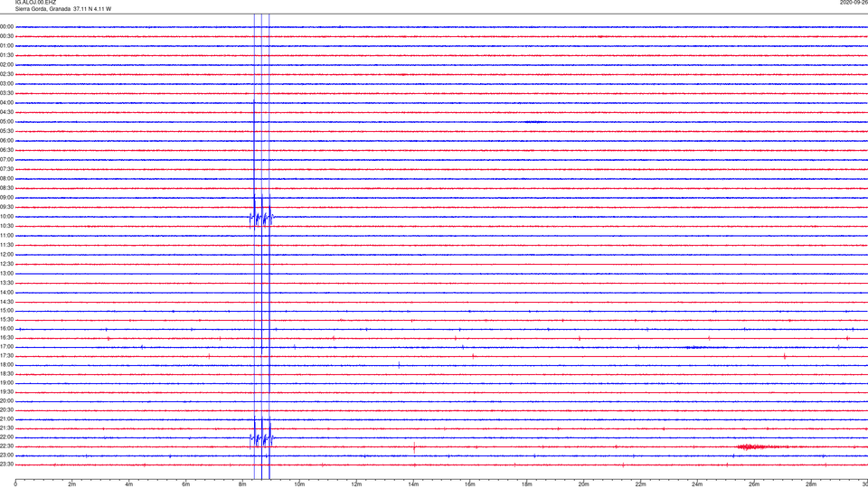Select the 08:30 trace time label
The image size is (868, 488).
click(x=7, y=188)
